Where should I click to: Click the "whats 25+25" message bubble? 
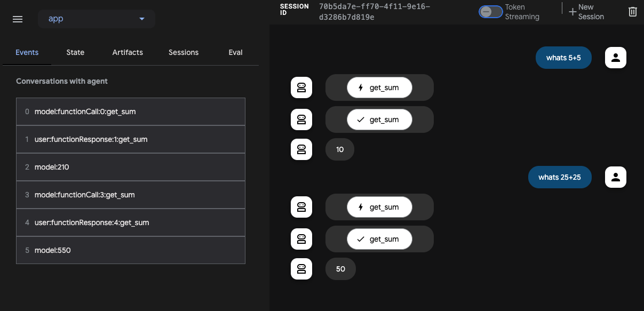[x=560, y=177]
